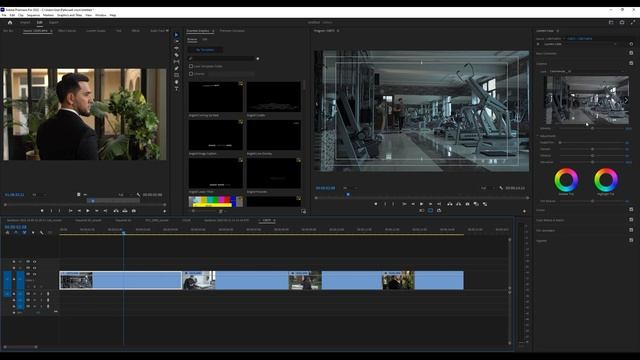Open timeline display settings wrench

42,232
